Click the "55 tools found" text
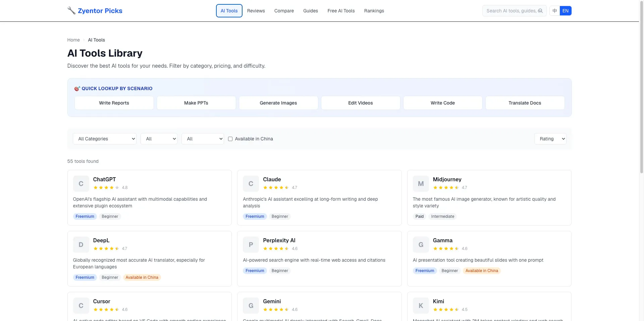The width and height of the screenshot is (644, 321). tap(83, 161)
